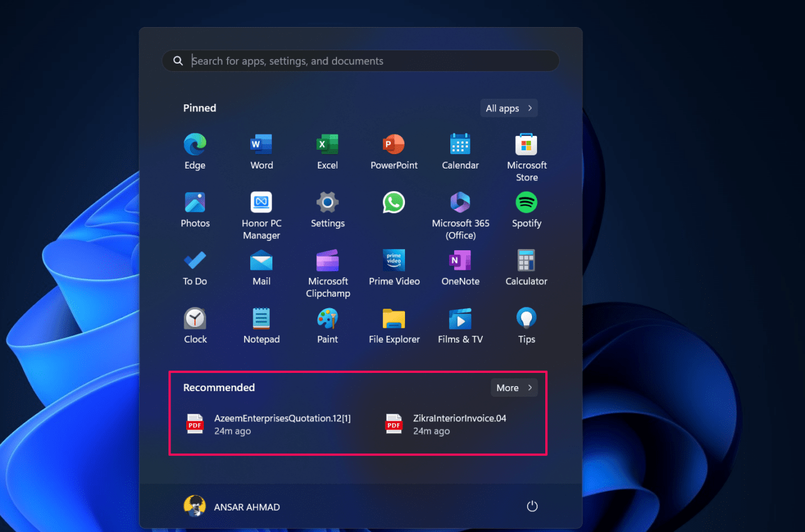The height and width of the screenshot is (532, 805).
Task: Open the Edge browser icon
Action: (195, 145)
